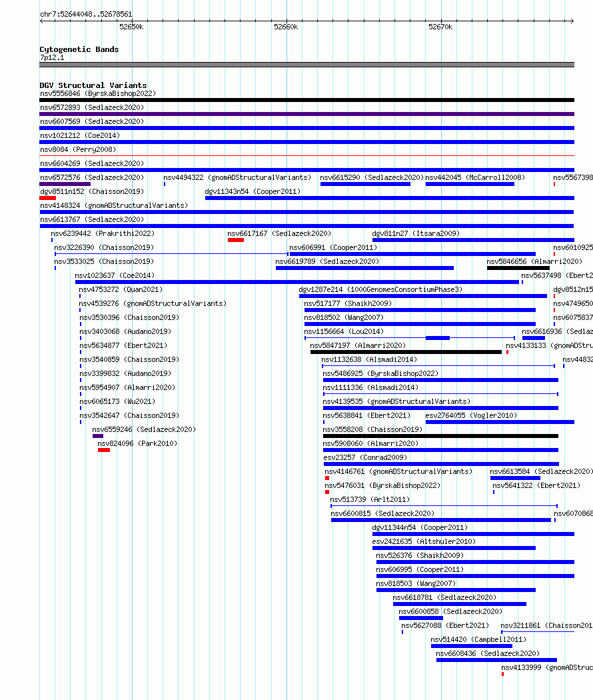Open nsv1023637 (Coe2014) label
Image resolution: width=593 pixels, height=700 pixels.
click(x=115, y=275)
